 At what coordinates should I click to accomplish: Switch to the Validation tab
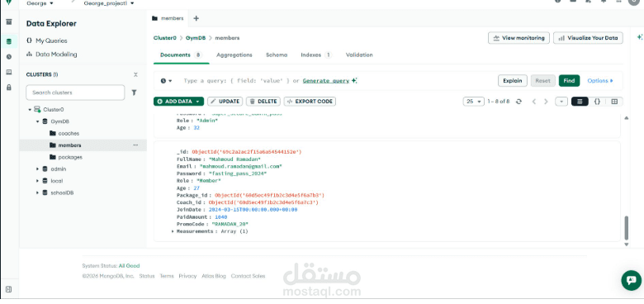point(359,55)
